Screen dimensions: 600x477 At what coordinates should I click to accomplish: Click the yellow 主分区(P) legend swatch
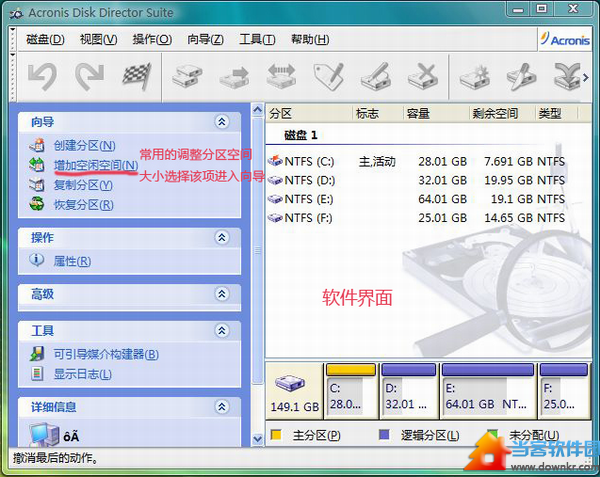276,435
